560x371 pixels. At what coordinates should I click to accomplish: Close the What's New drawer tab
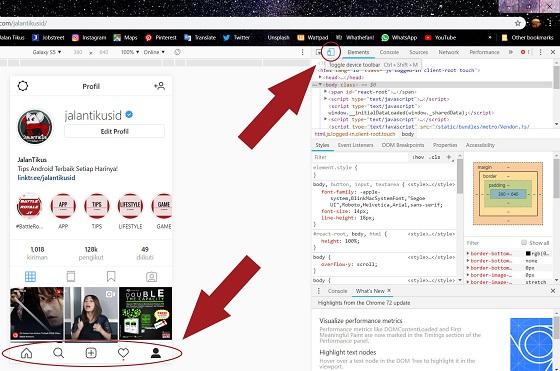coord(389,290)
